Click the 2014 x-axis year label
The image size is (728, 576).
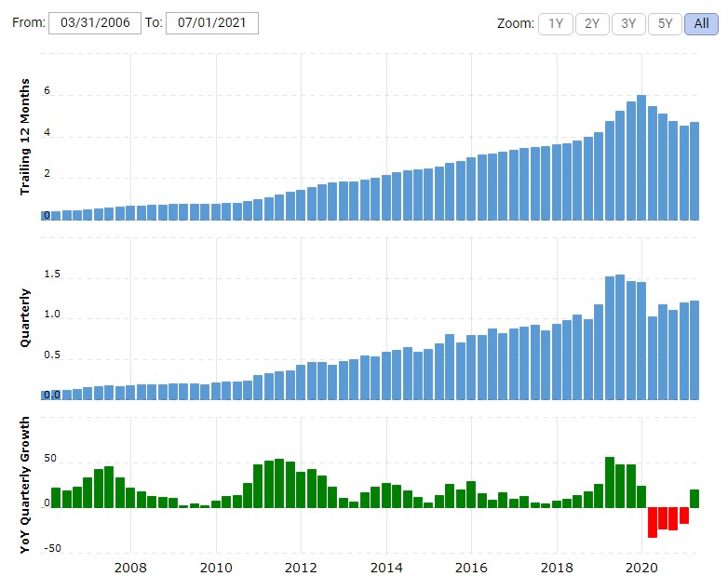(x=386, y=568)
